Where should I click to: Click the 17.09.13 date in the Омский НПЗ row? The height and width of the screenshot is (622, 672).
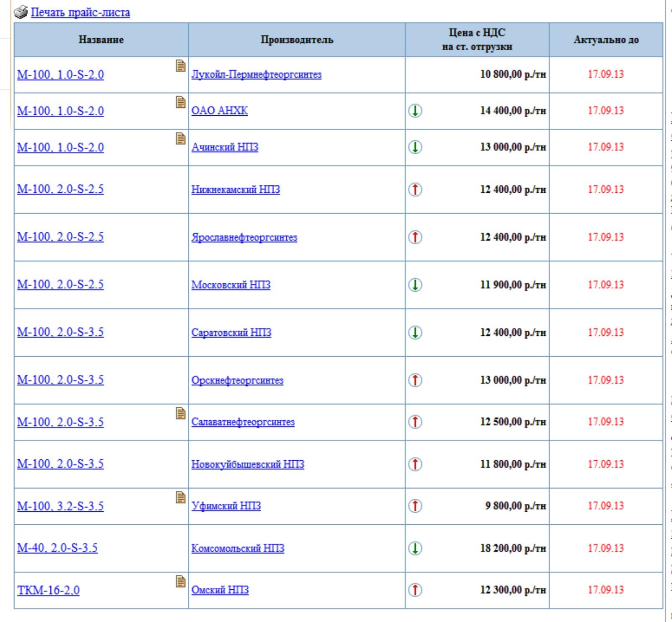click(x=606, y=590)
